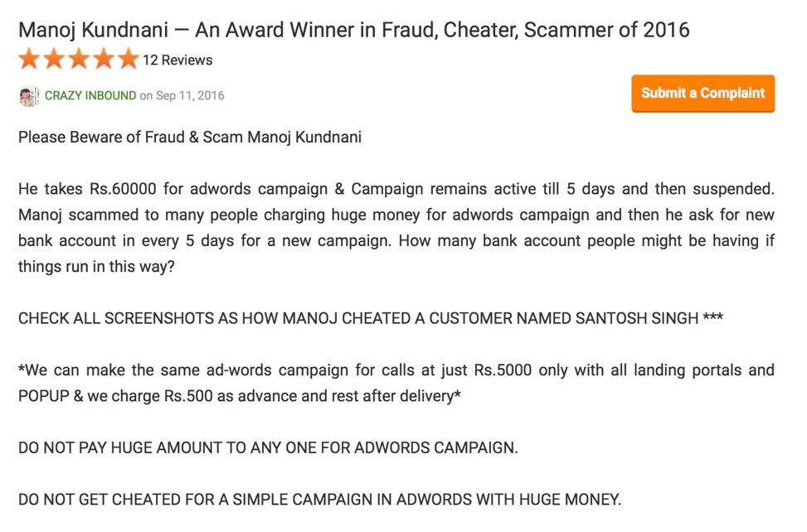Select the third orange rating star
The image size is (807, 532).
(79, 59)
